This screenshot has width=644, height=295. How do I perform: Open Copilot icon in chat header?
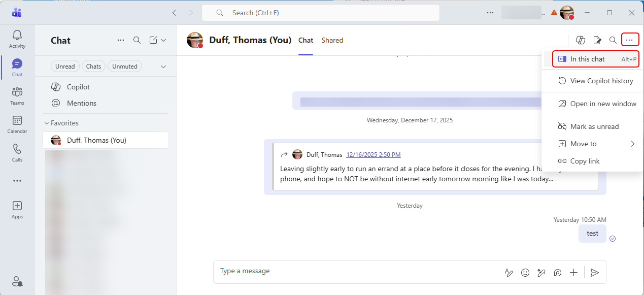(x=581, y=40)
